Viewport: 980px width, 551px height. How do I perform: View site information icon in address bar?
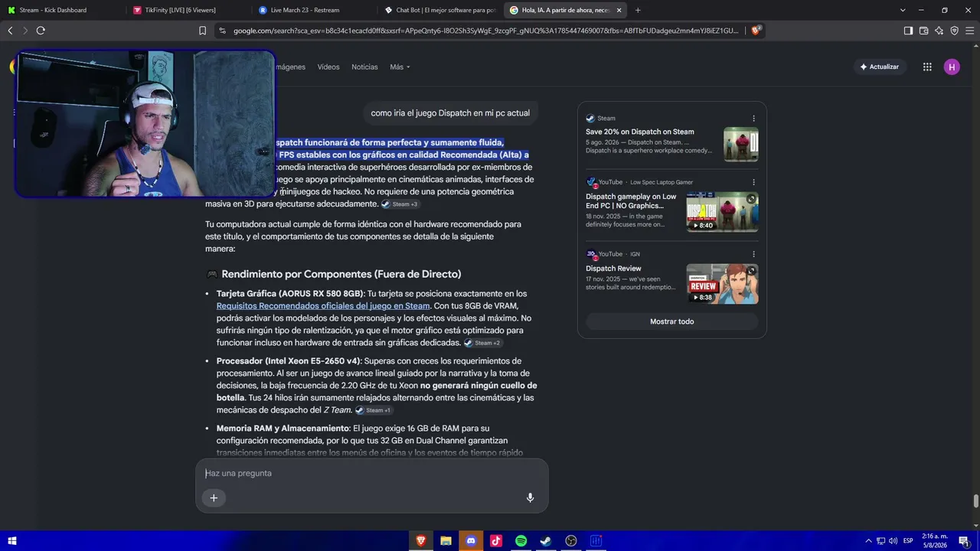(222, 31)
